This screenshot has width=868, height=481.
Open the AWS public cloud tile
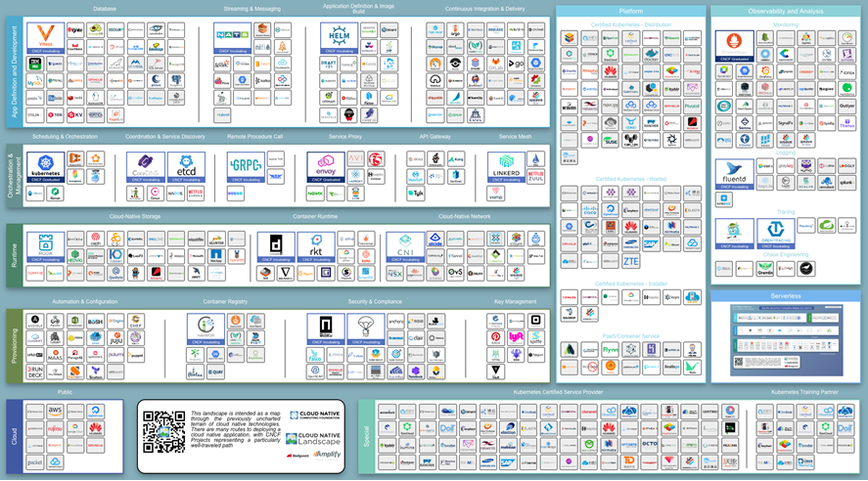pyautogui.click(x=55, y=411)
